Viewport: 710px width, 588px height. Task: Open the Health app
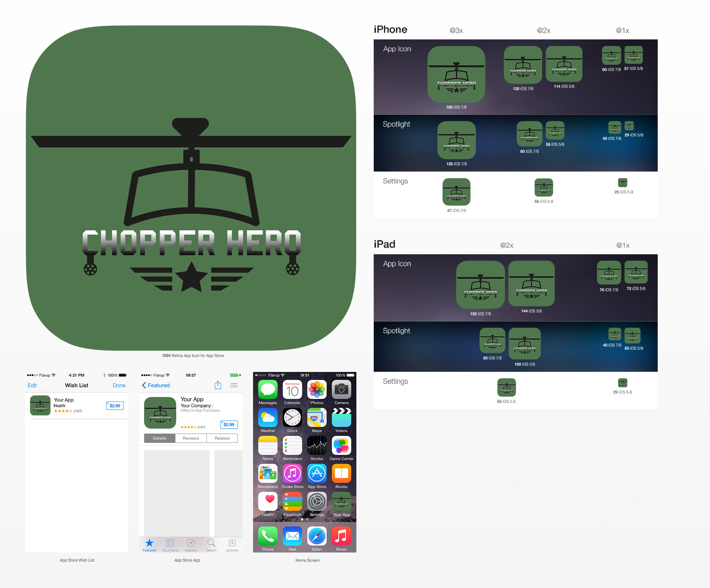point(268,502)
